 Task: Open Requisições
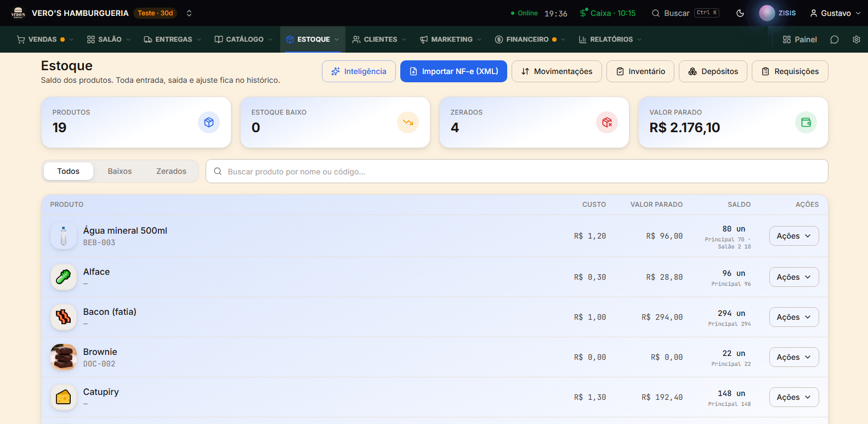[790, 71]
